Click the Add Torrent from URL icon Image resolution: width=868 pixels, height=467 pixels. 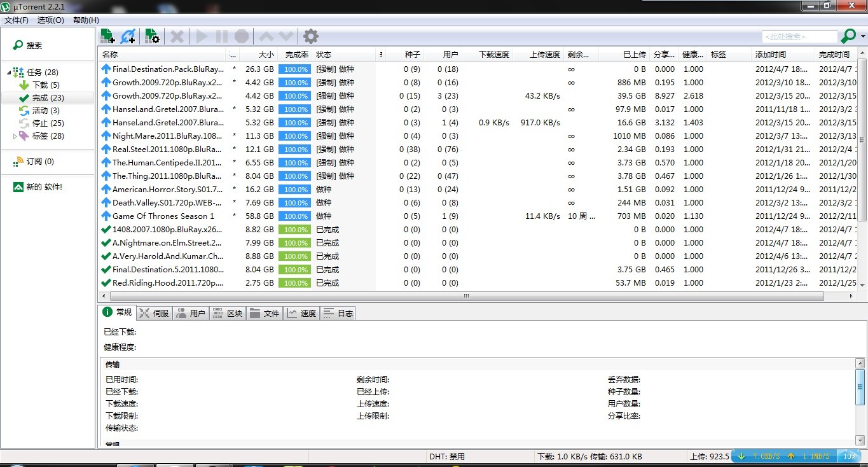coord(128,36)
